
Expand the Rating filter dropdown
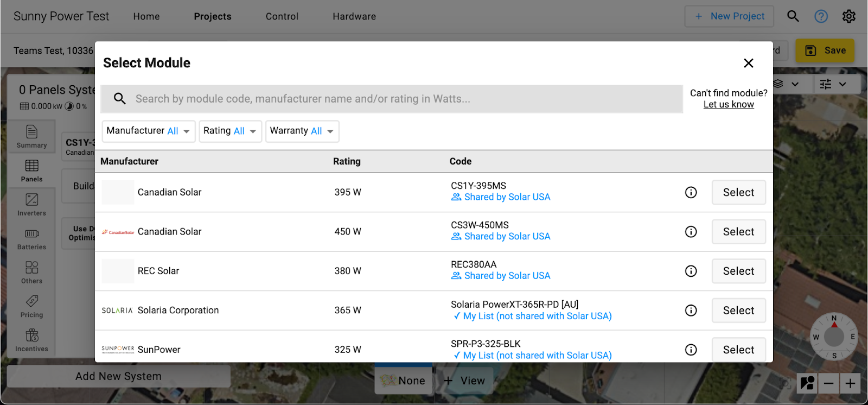[231, 131]
